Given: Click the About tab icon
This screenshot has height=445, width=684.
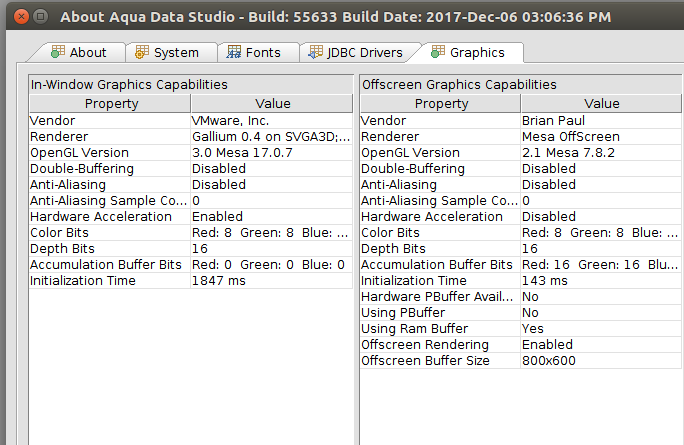Looking at the screenshot, I should click(58, 52).
